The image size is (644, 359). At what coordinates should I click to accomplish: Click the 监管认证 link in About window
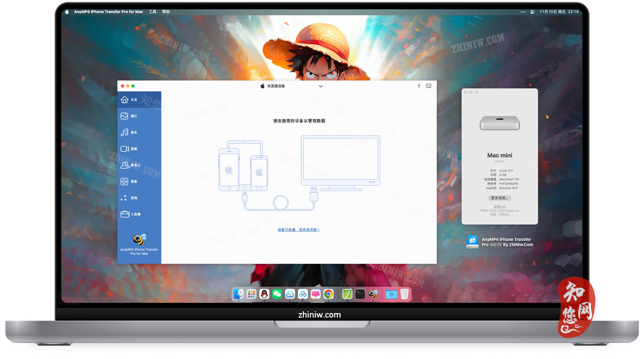(499, 207)
